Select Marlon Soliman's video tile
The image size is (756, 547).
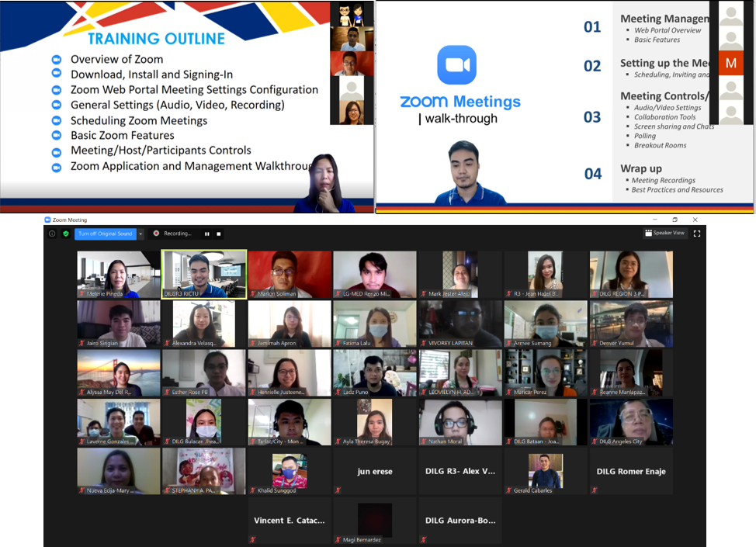pos(290,274)
